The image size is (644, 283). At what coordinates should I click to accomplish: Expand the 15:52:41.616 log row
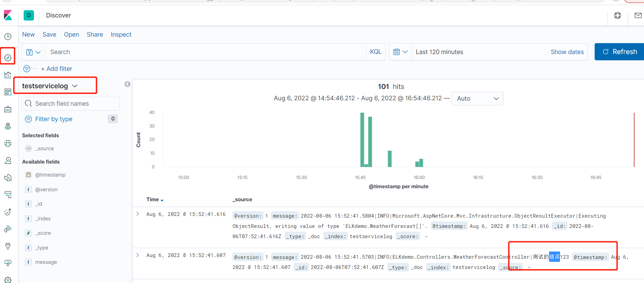137,214
